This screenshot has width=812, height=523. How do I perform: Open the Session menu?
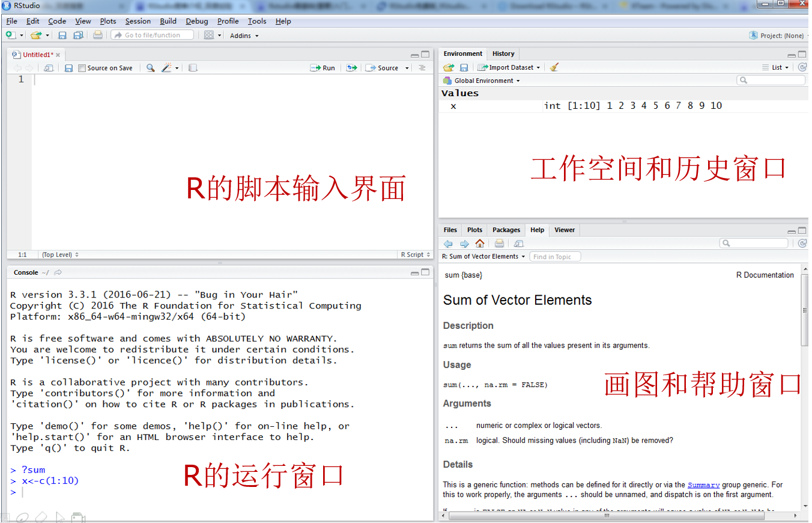pyautogui.click(x=138, y=21)
